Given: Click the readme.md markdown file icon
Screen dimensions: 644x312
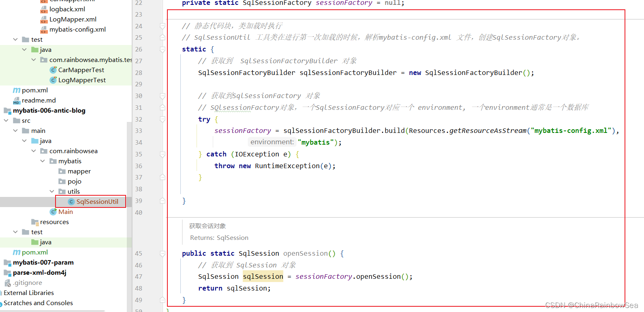Looking at the screenshot, I should [x=17, y=100].
